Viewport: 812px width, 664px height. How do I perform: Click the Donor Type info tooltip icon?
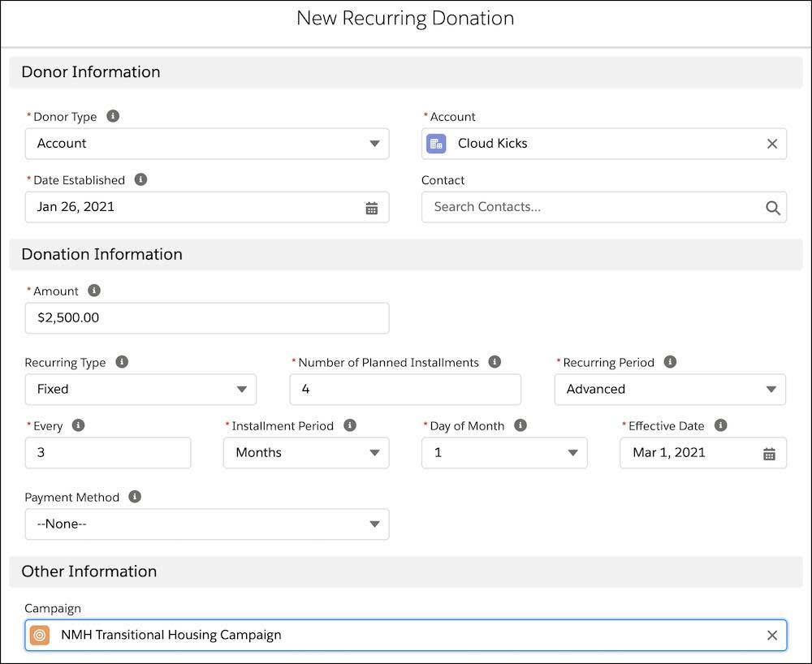click(x=112, y=116)
